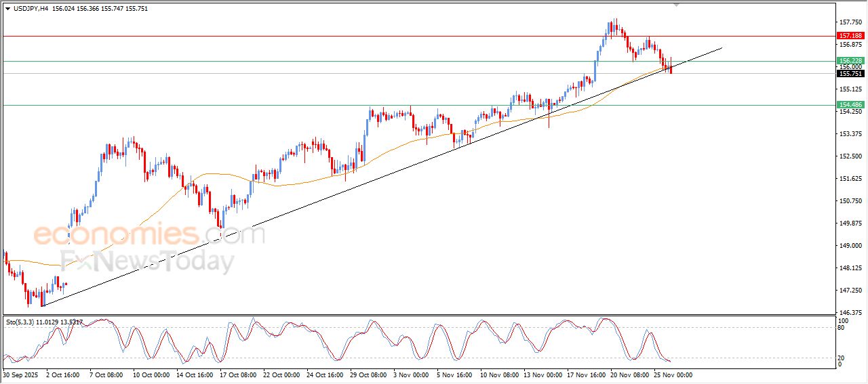Click the stochastic scale value 80

(842, 328)
